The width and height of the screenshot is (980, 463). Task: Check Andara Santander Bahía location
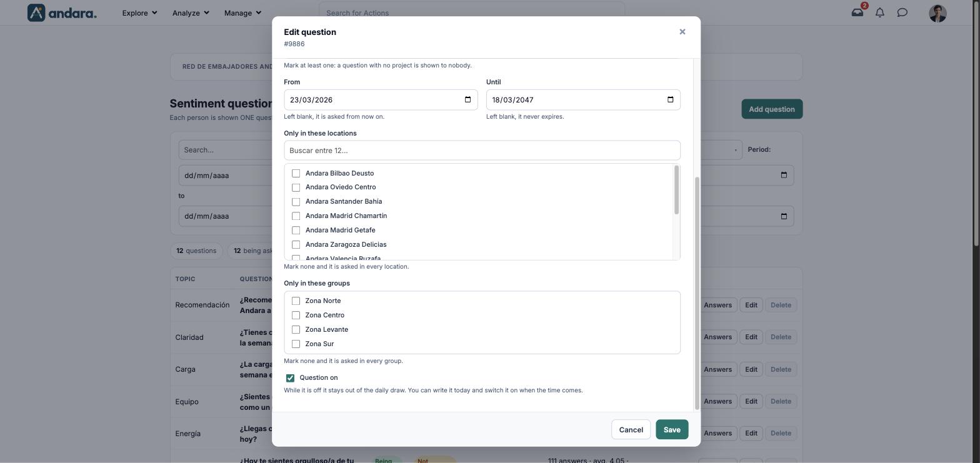pyautogui.click(x=296, y=202)
